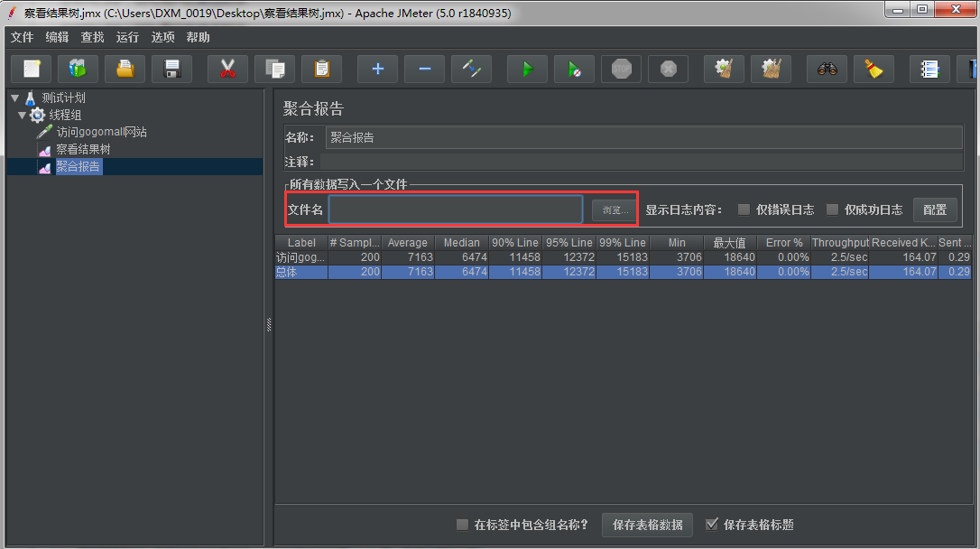Click the 保存表格数据 button
Image resolution: width=980 pixels, height=549 pixels.
648,525
